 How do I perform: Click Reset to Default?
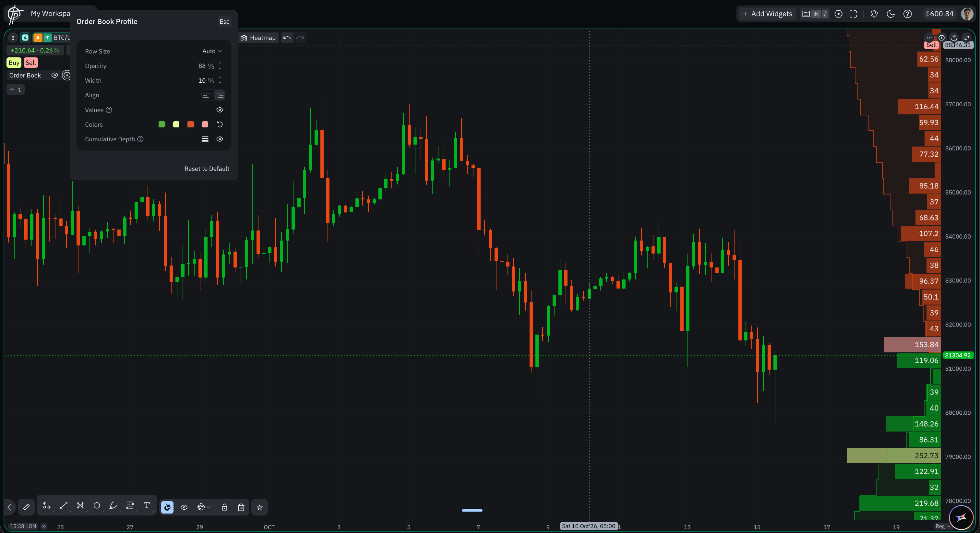[x=207, y=169]
